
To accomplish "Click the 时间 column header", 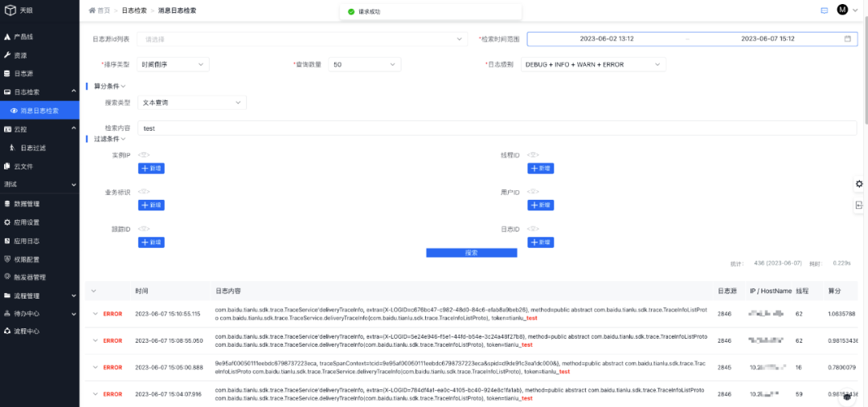I will coord(141,291).
